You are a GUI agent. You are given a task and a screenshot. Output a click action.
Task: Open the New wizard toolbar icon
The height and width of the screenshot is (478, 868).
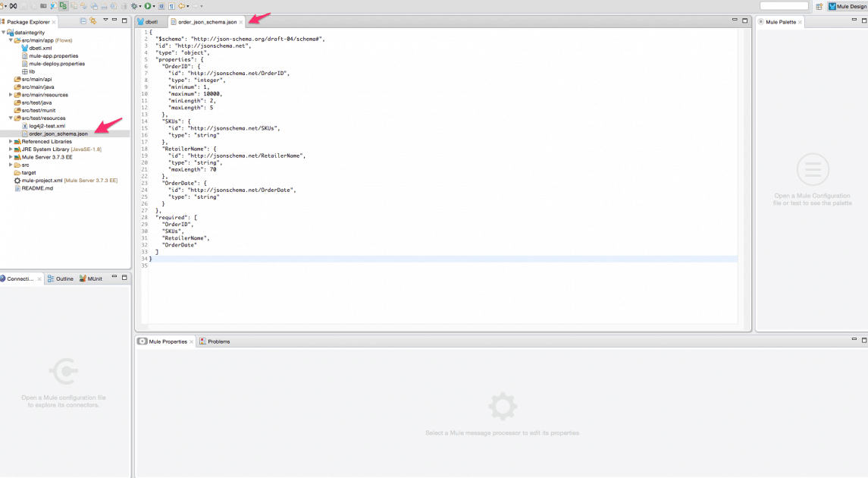coord(3,5)
